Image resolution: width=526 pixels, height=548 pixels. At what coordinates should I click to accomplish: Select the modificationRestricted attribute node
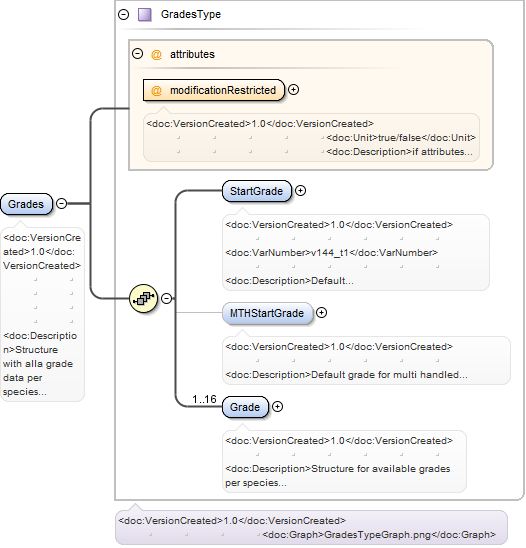click(x=214, y=90)
